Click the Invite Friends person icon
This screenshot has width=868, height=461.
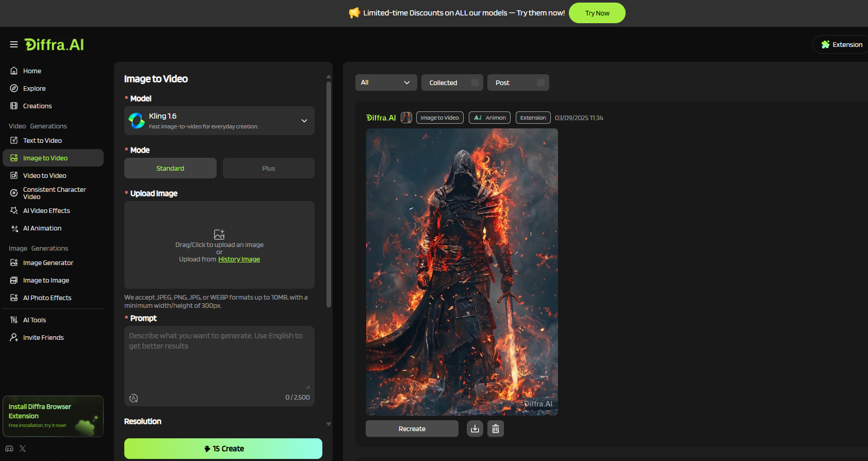[x=14, y=337]
